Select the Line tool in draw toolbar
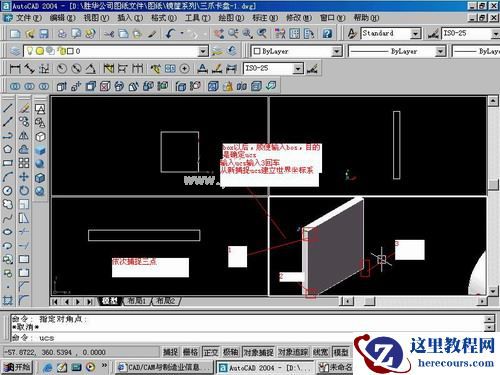 click(8, 108)
